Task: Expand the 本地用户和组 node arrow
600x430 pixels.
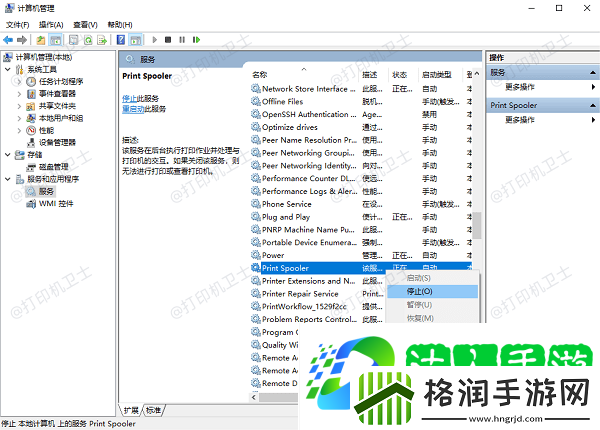Action: tap(19, 118)
